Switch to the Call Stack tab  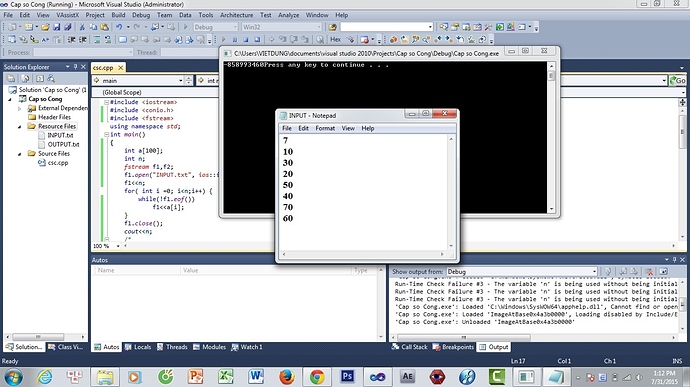[410, 347]
